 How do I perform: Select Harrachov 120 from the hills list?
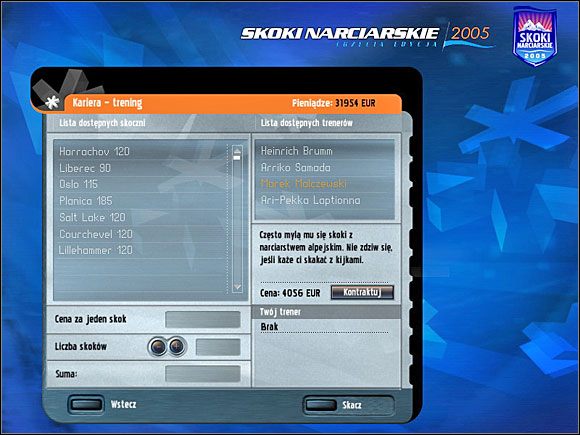point(141,151)
